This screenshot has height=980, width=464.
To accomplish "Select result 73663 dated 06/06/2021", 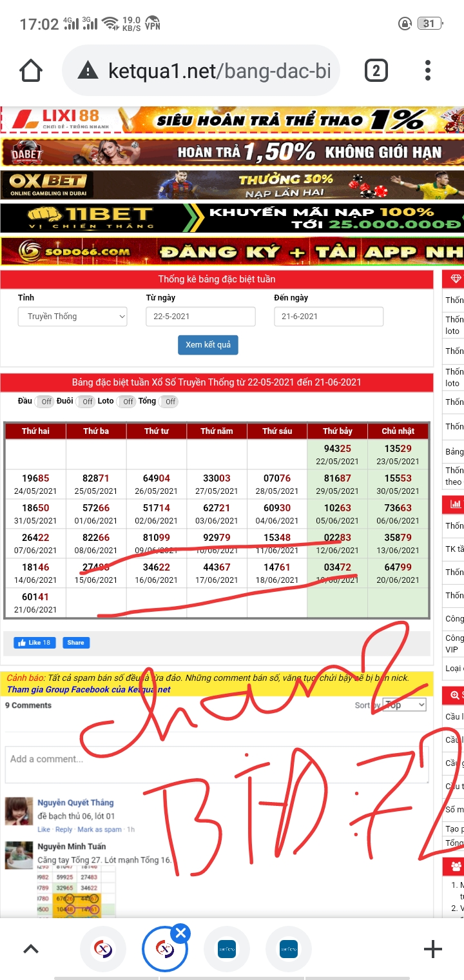I will pos(398,514).
